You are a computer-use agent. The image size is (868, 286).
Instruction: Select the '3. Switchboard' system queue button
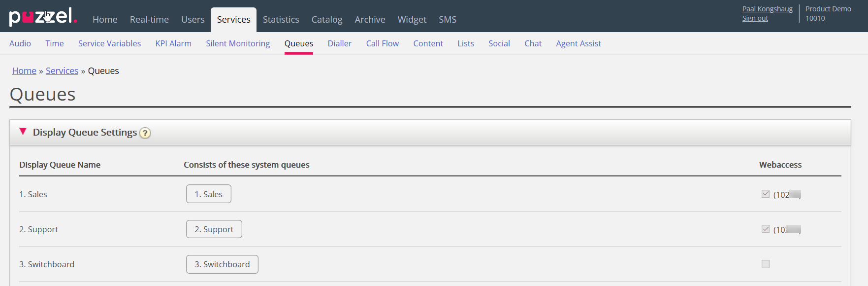[222, 264]
